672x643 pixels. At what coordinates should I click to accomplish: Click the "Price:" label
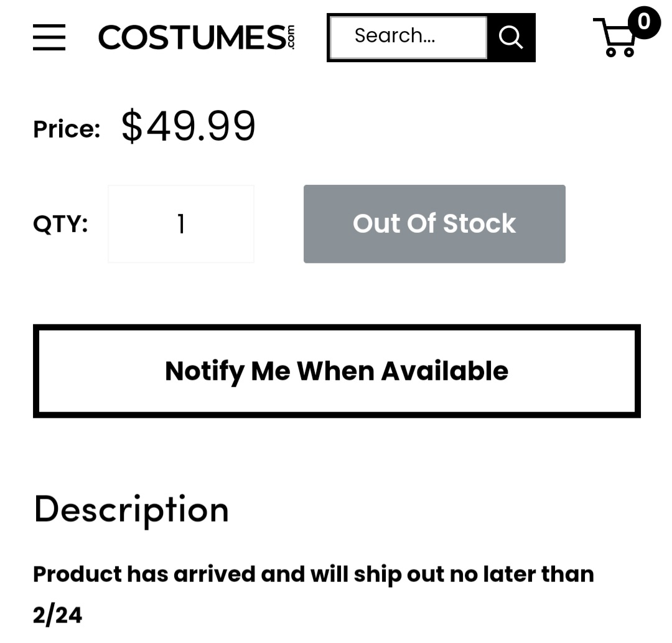[67, 129]
